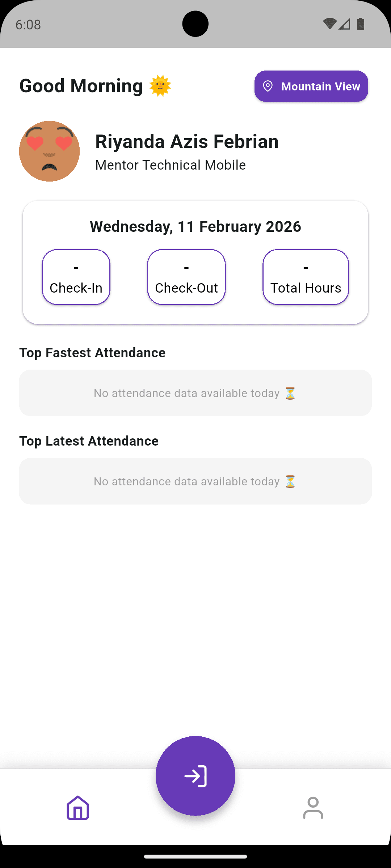Tap the sun emoji beside greeting

(160, 86)
